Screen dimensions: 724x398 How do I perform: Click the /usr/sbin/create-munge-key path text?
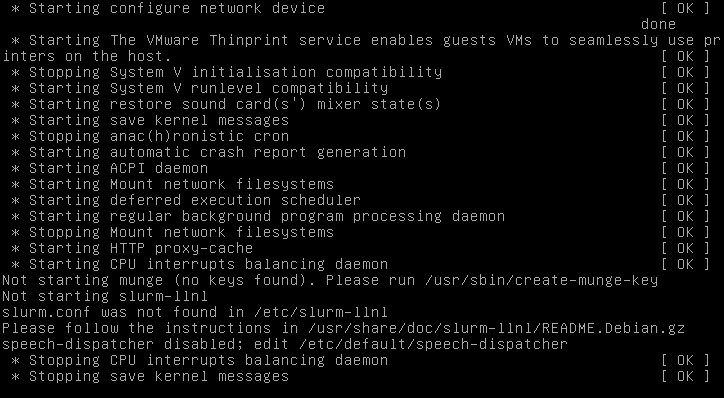[541, 280]
